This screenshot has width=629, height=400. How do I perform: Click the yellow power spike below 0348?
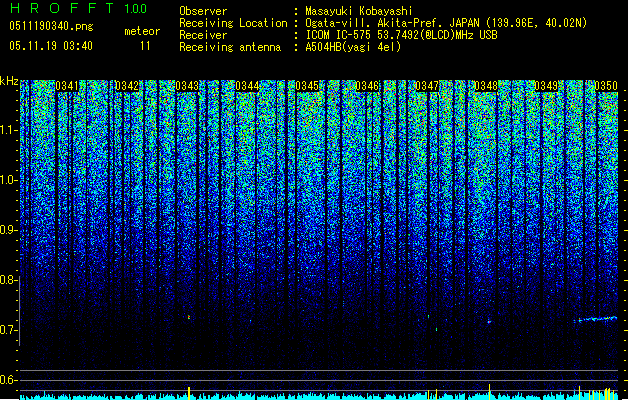(489, 392)
